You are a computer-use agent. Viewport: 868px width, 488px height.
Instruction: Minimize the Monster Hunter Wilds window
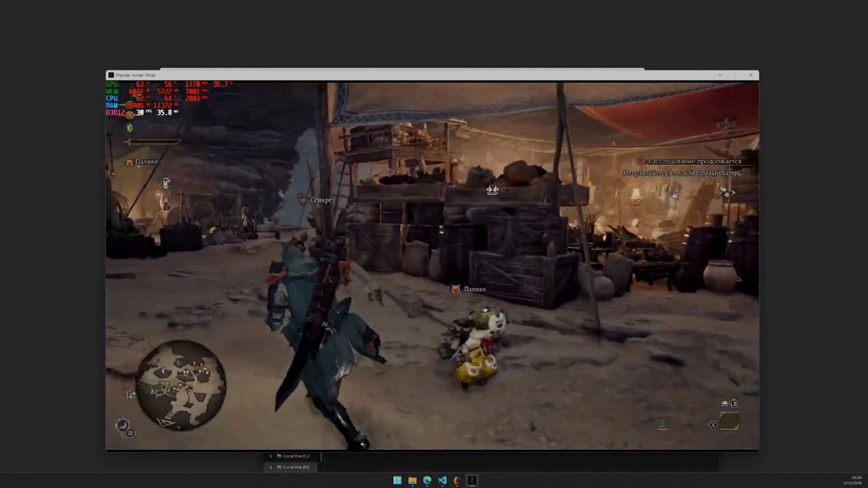click(719, 75)
